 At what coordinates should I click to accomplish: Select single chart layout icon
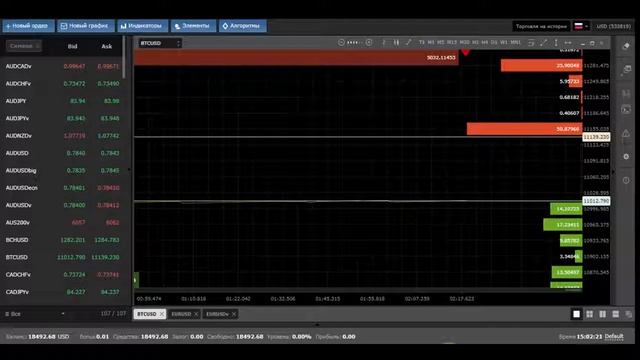coord(576,314)
